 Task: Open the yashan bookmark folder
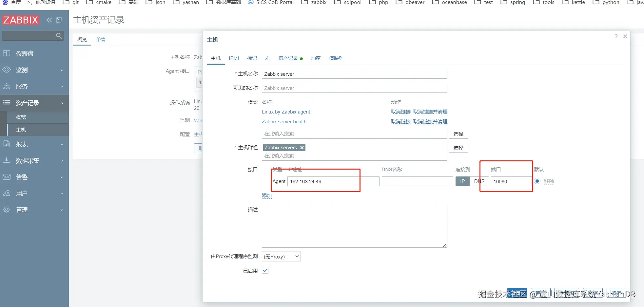pos(186,2)
